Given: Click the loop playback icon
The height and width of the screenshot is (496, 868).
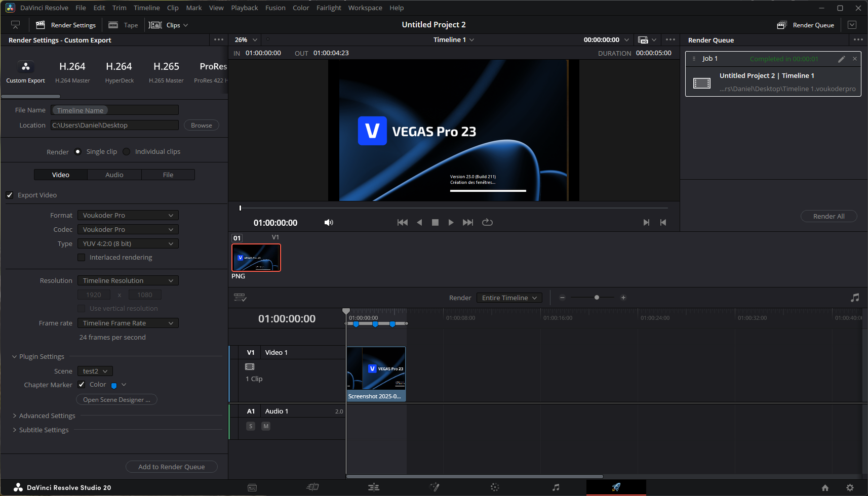Looking at the screenshot, I should pos(487,222).
